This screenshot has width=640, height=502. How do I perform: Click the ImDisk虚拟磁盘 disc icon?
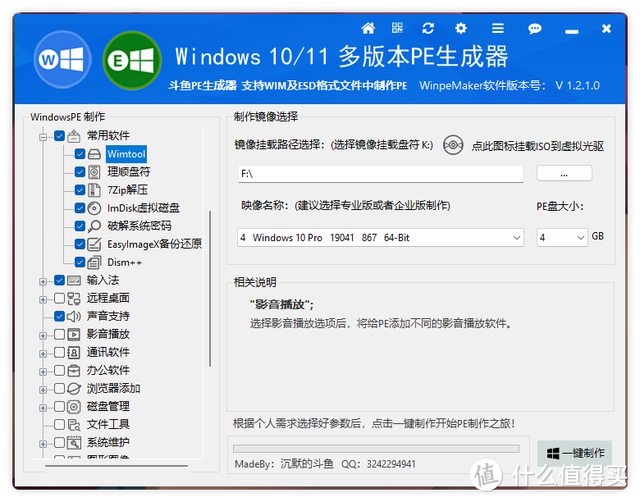click(94, 208)
